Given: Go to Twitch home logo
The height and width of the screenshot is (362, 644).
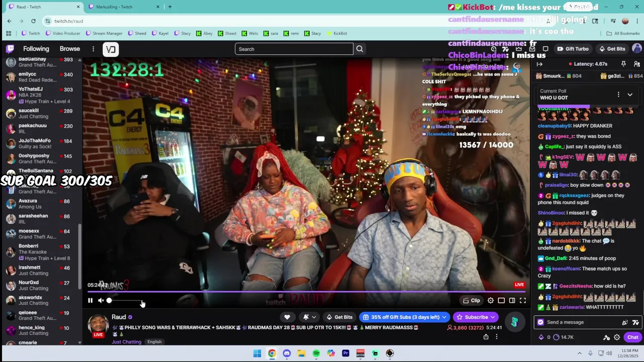Looking at the screenshot, I should pyautogui.click(x=10, y=49).
